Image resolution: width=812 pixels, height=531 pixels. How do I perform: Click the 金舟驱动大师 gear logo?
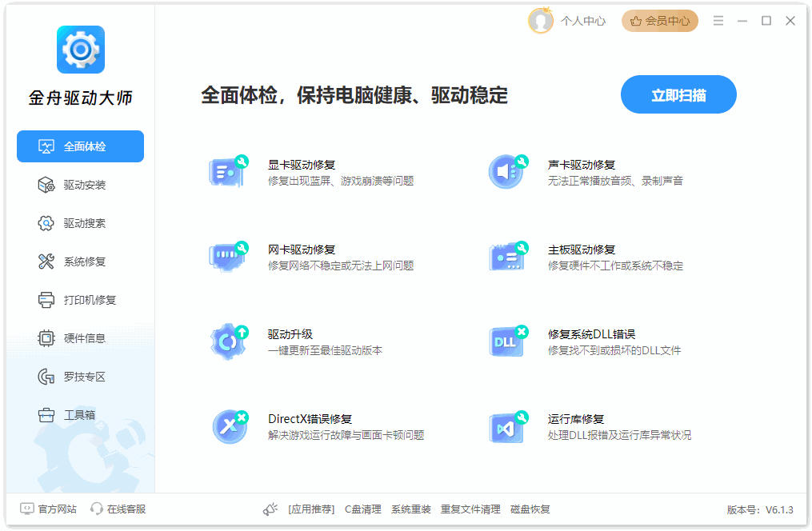click(x=81, y=50)
